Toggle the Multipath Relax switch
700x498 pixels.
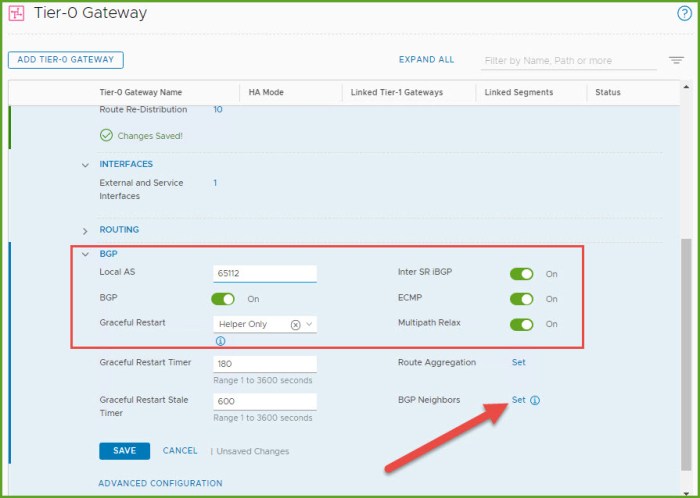click(x=521, y=324)
